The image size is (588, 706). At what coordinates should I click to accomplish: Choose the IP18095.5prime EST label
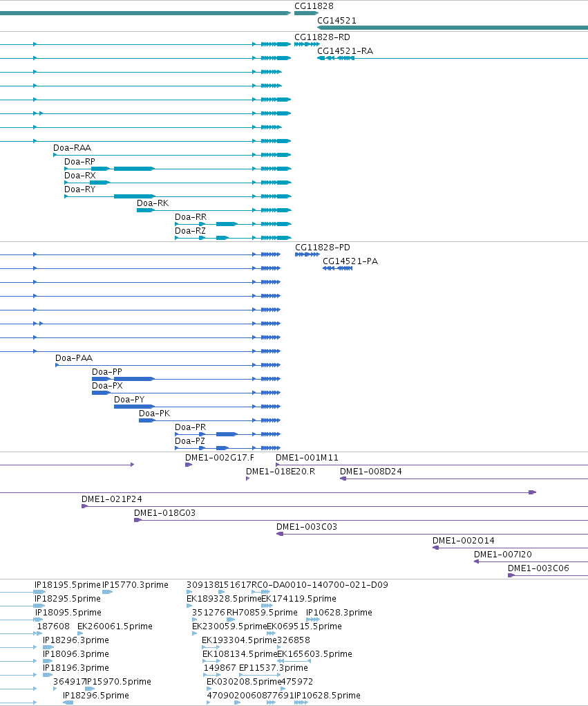click(x=68, y=613)
